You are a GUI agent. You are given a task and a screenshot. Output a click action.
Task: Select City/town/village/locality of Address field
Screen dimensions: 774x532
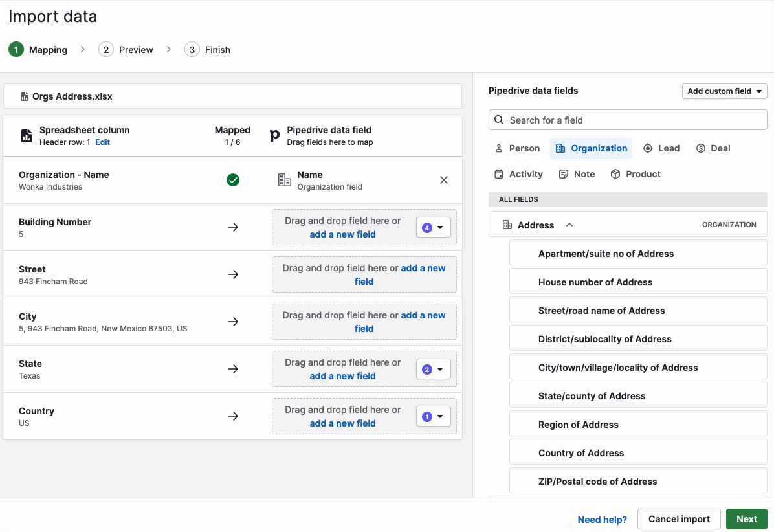pyautogui.click(x=637, y=368)
